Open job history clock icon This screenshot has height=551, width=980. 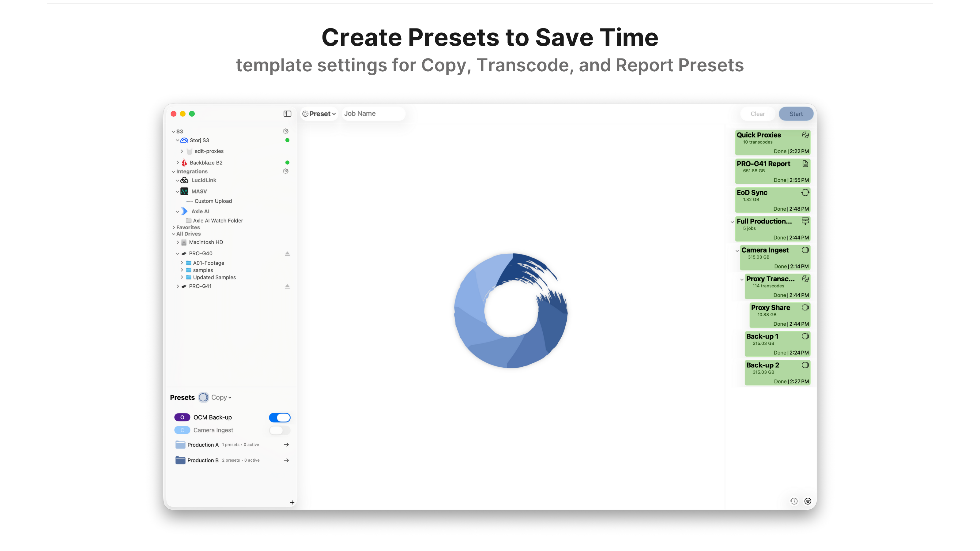point(793,501)
